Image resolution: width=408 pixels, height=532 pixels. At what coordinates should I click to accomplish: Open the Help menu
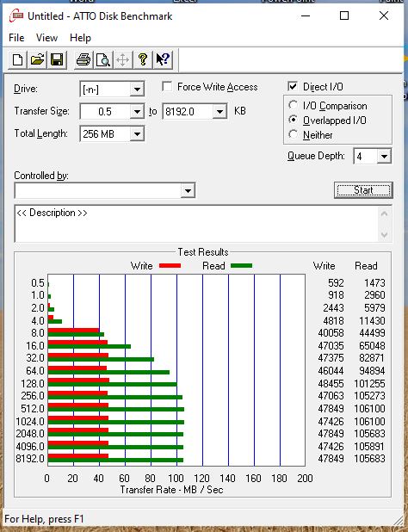[80, 38]
